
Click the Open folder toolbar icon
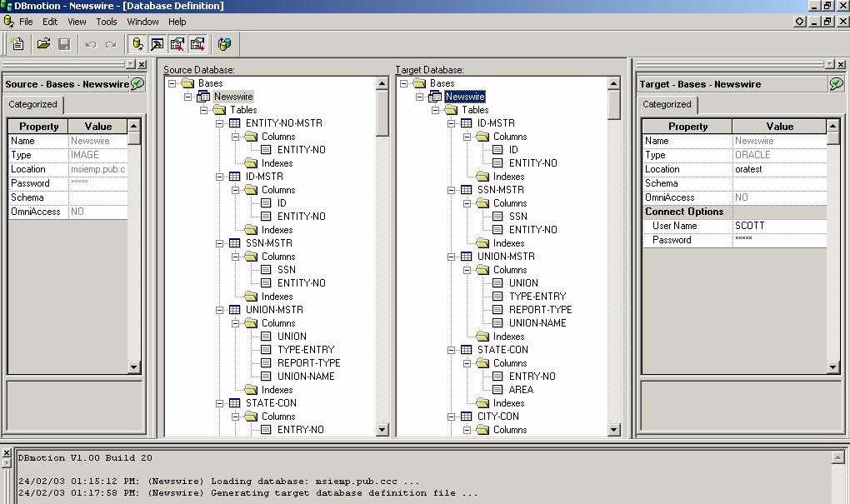[x=43, y=44]
